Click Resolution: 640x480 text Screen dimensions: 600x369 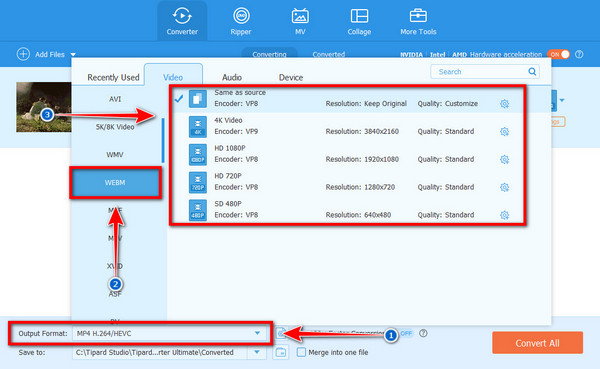click(358, 215)
